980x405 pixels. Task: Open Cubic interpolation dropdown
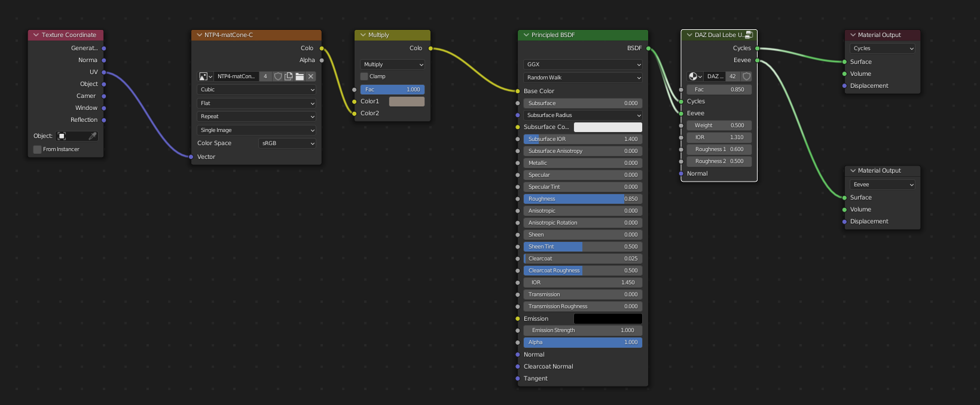257,90
